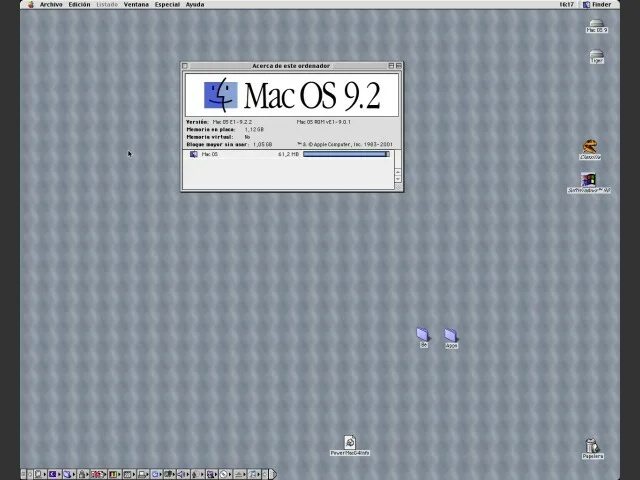The image size is (640, 480).
Task: Click the music note Control Strip module
Action: [253, 474]
